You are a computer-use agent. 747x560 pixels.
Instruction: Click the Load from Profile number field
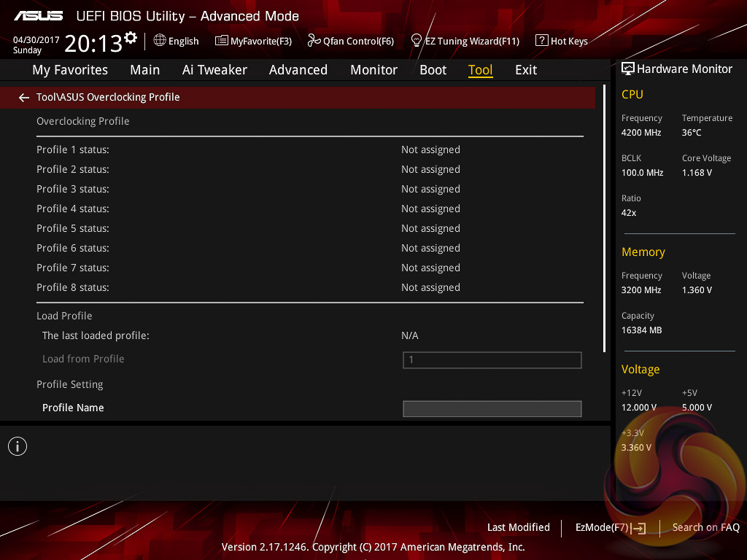point(492,360)
